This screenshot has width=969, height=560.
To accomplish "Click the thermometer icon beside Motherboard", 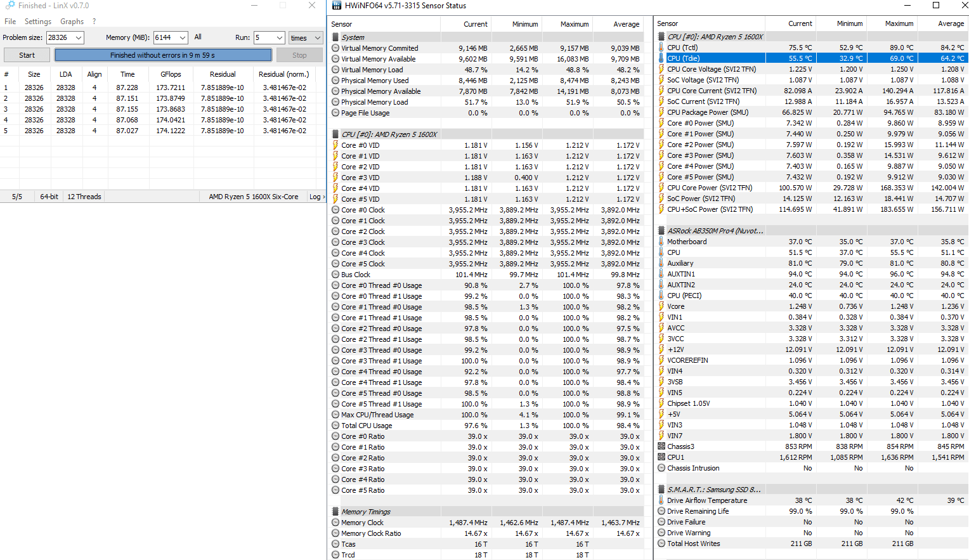I will (x=661, y=242).
